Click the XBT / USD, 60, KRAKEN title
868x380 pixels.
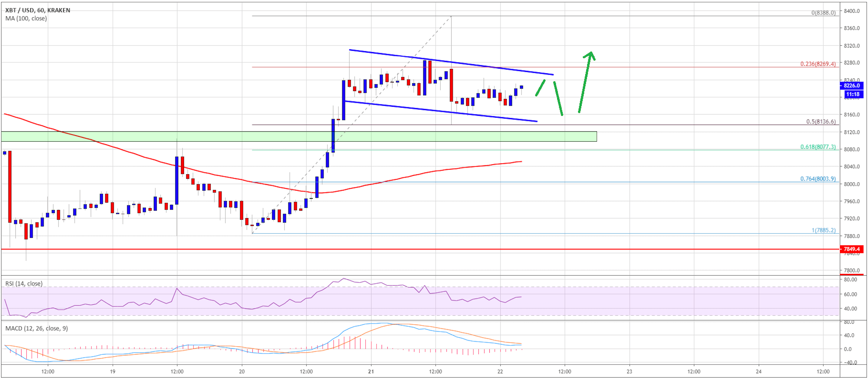pyautogui.click(x=38, y=10)
